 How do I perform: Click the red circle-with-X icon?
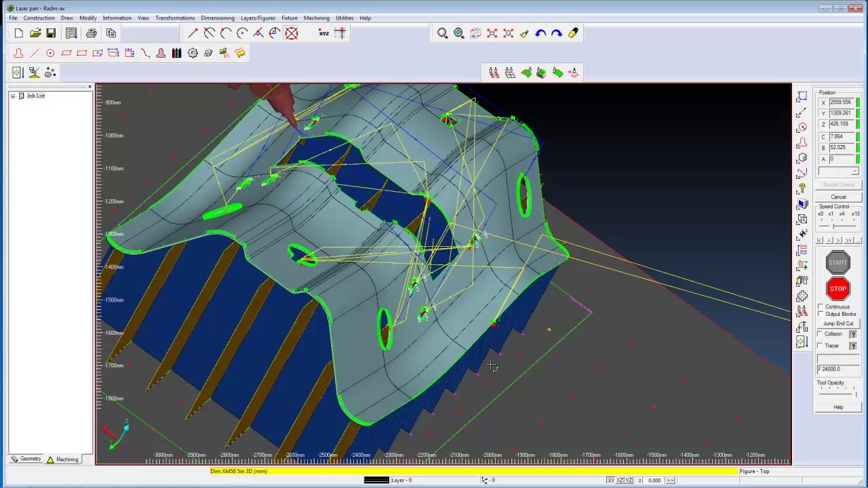[292, 33]
